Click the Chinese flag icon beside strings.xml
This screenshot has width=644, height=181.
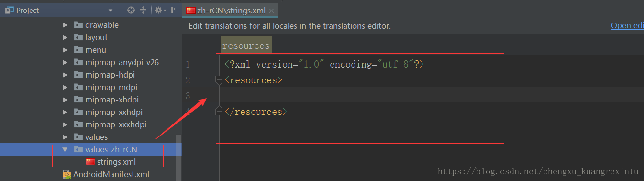pyautogui.click(x=90, y=162)
